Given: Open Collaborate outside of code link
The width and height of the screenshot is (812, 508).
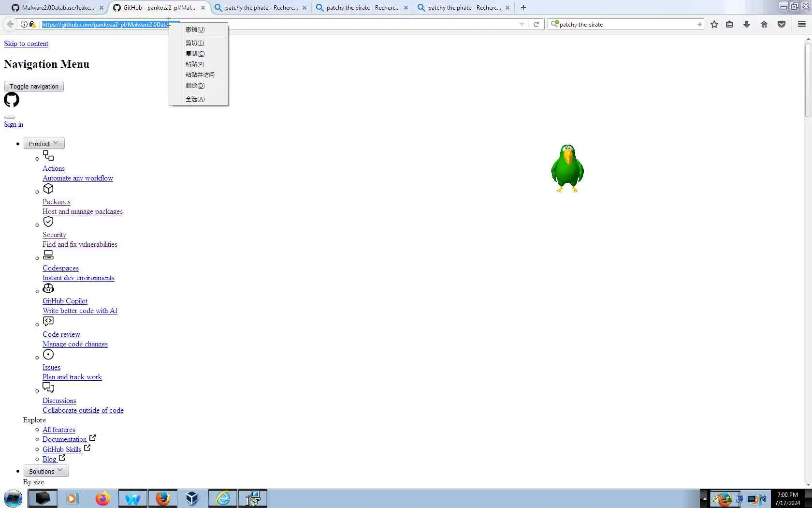Looking at the screenshot, I should pyautogui.click(x=83, y=410).
